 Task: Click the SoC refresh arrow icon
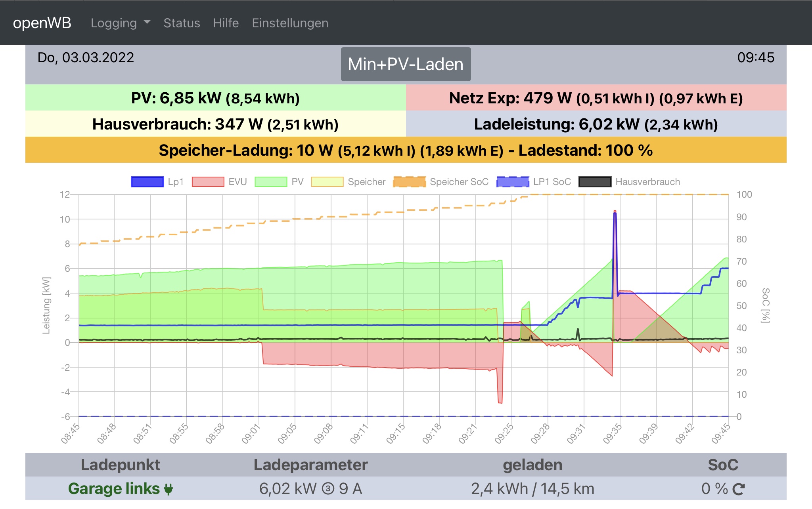(738, 489)
